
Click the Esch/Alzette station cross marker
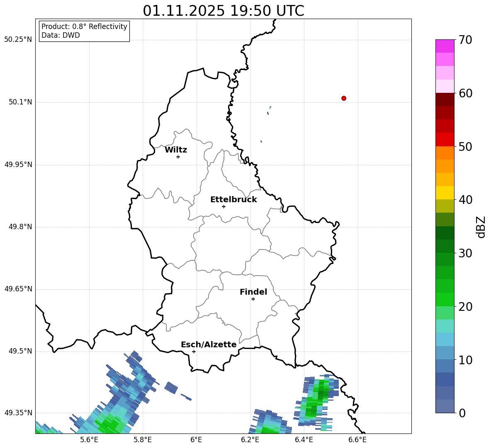[x=194, y=351]
